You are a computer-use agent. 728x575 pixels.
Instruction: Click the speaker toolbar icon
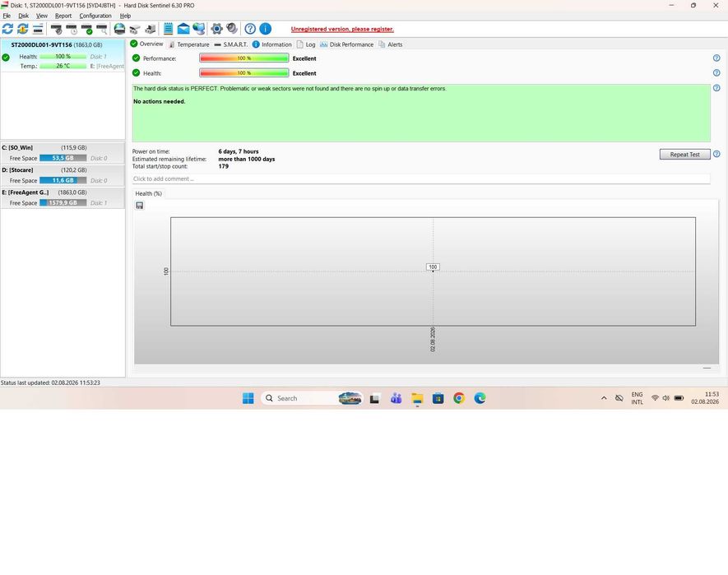[232, 29]
